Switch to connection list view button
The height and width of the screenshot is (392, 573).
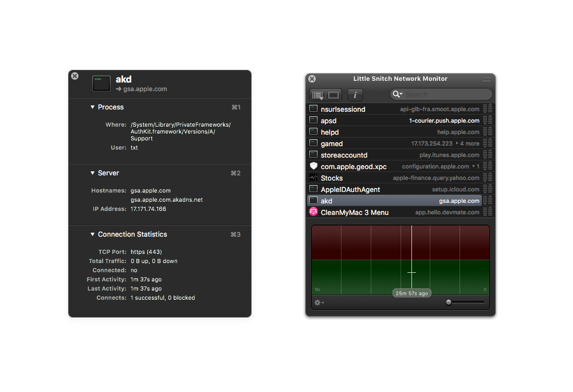pyautogui.click(x=317, y=95)
